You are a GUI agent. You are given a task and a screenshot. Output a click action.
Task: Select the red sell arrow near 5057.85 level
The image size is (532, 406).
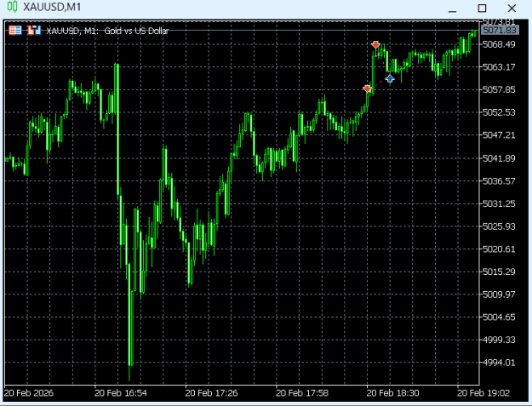tap(367, 89)
